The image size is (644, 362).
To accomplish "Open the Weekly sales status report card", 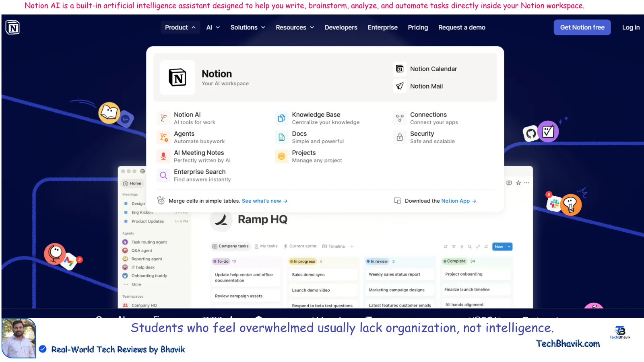I will 400,274.
